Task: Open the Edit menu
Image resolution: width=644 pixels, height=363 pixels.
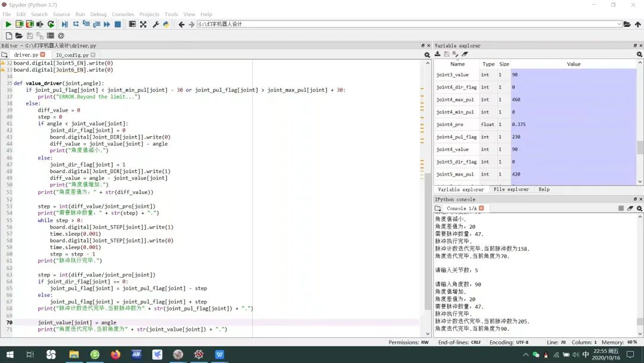Action: (21, 14)
